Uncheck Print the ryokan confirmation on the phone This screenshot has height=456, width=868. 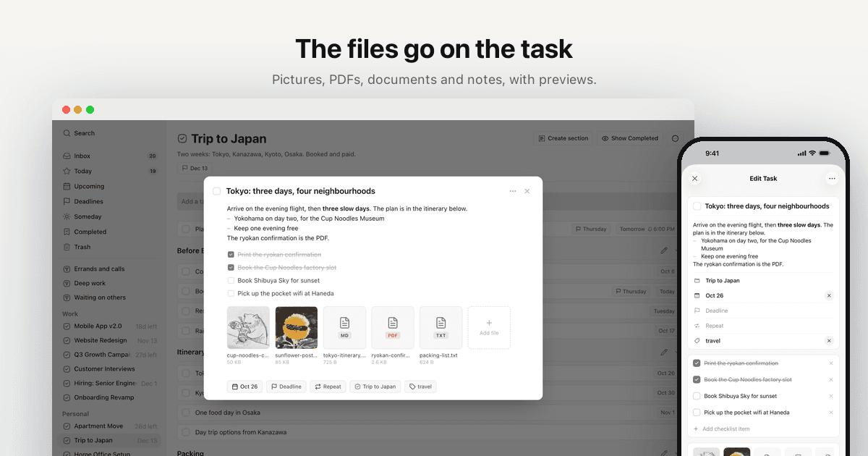point(697,363)
